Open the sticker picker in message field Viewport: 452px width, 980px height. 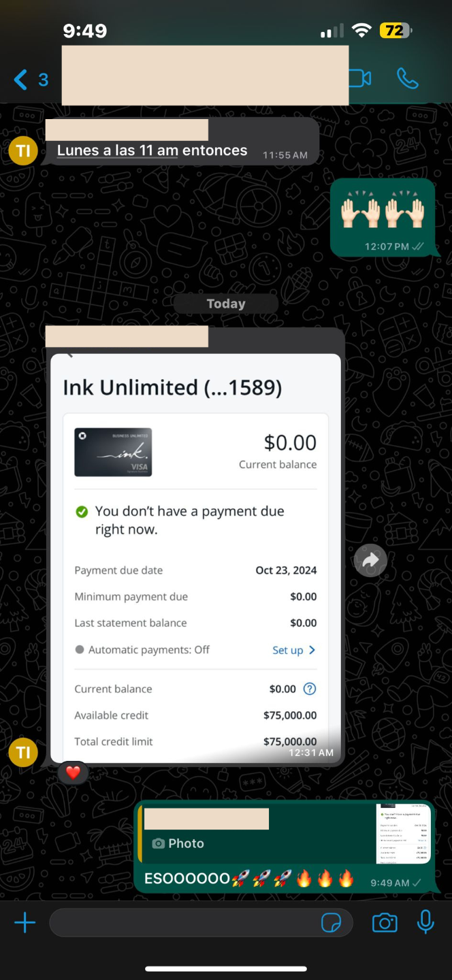(x=331, y=923)
